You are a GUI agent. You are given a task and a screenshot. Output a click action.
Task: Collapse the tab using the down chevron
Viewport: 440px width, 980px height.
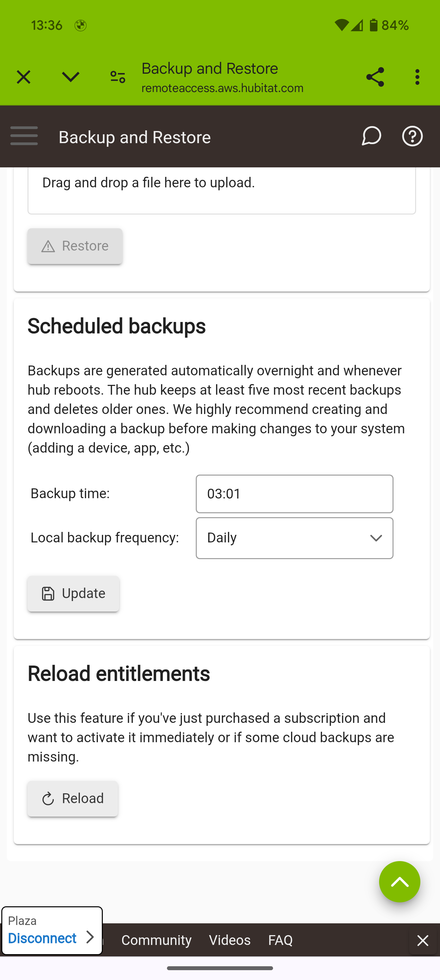point(70,77)
